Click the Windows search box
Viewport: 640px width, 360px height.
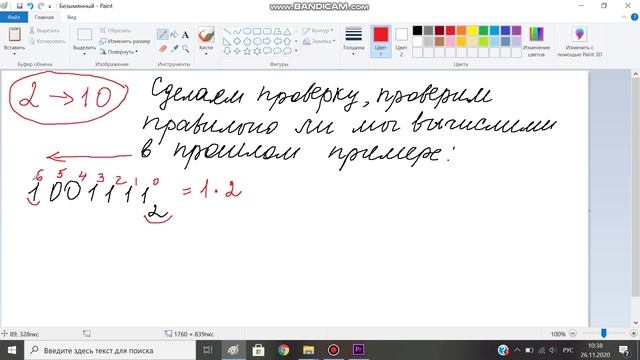pos(110,350)
